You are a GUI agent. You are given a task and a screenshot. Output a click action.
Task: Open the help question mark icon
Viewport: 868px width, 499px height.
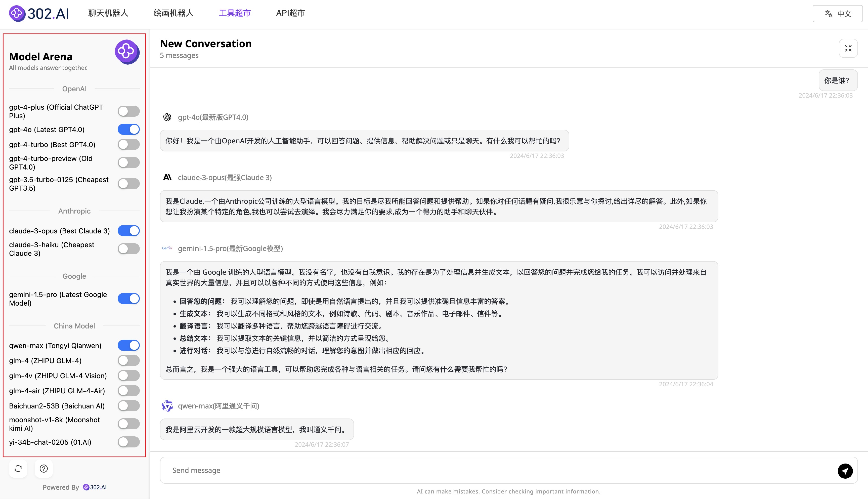pos(44,469)
